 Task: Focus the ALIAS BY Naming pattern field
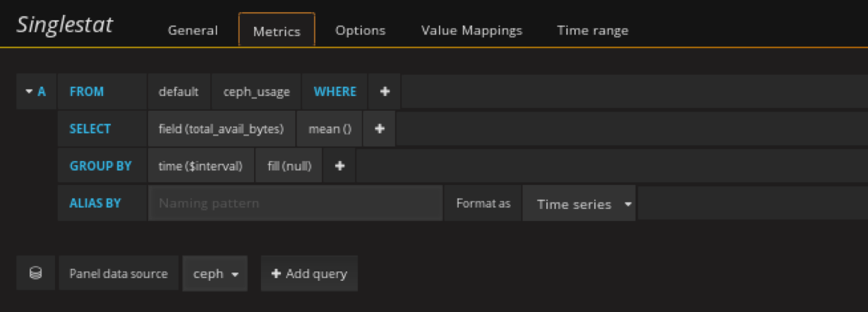coord(295,203)
